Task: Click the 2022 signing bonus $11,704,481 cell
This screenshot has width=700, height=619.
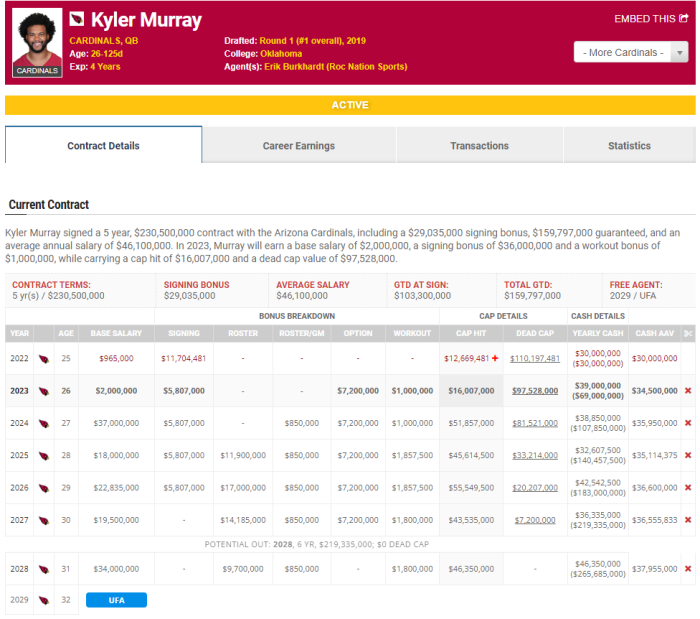Action: pyautogui.click(x=183, y=358)
